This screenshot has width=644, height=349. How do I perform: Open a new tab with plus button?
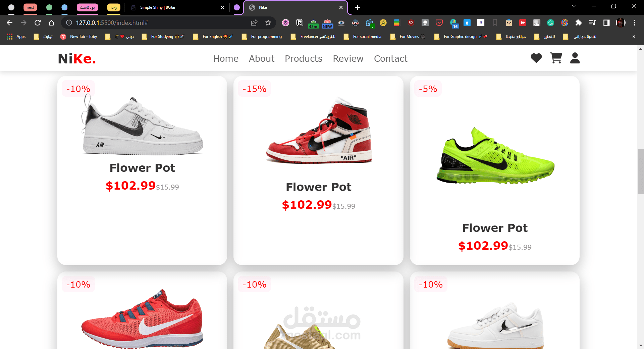[x=358, y=7]
